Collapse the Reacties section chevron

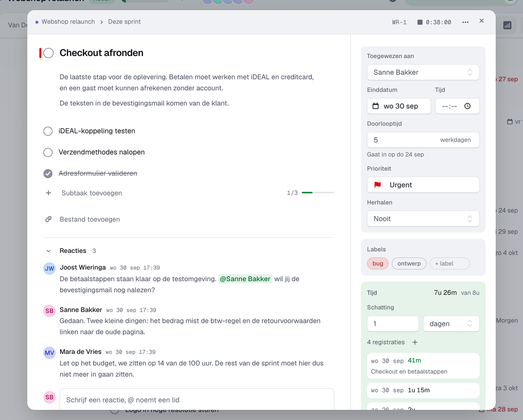tap(48, 251)
